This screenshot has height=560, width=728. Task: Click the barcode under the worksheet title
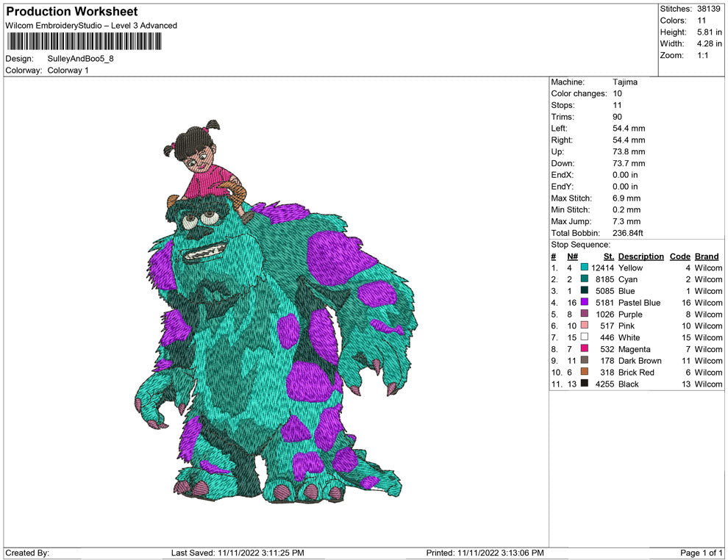[84, 42]
